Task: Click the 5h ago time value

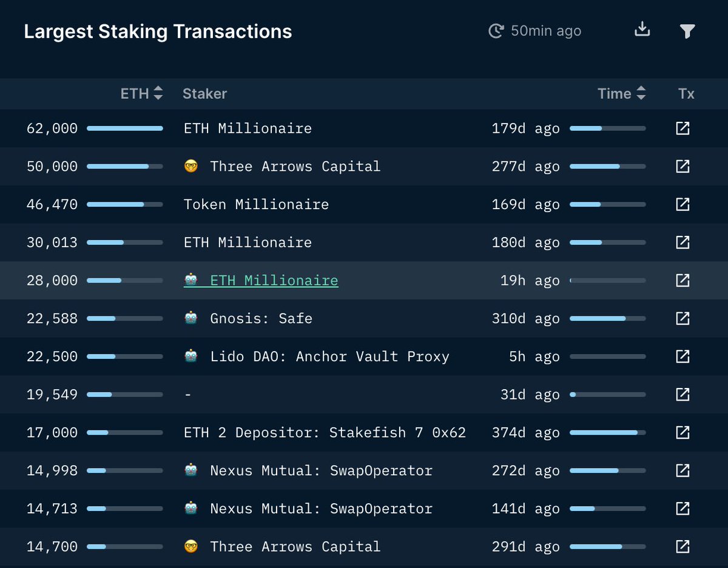Action: point(534,356)
